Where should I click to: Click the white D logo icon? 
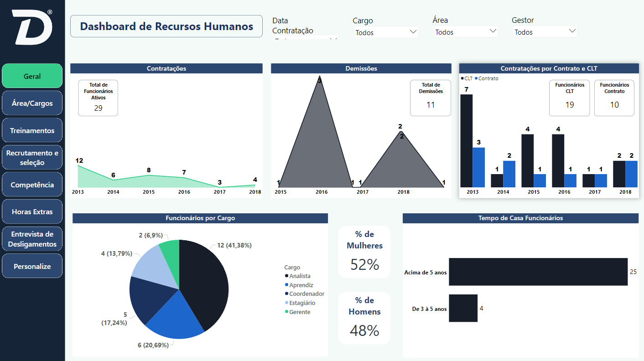coord(32,27)
